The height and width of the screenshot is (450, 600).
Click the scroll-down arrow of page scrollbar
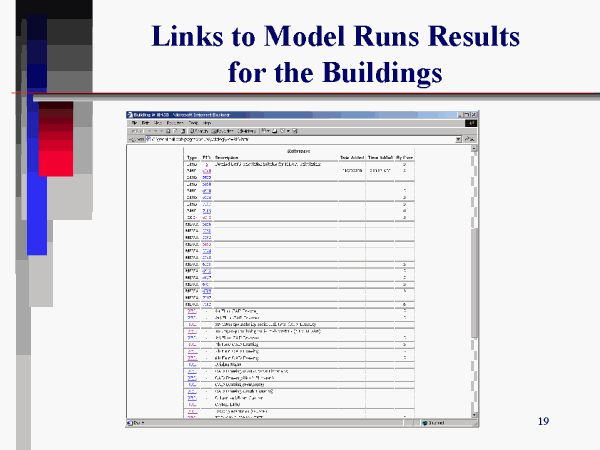point(474,413)
